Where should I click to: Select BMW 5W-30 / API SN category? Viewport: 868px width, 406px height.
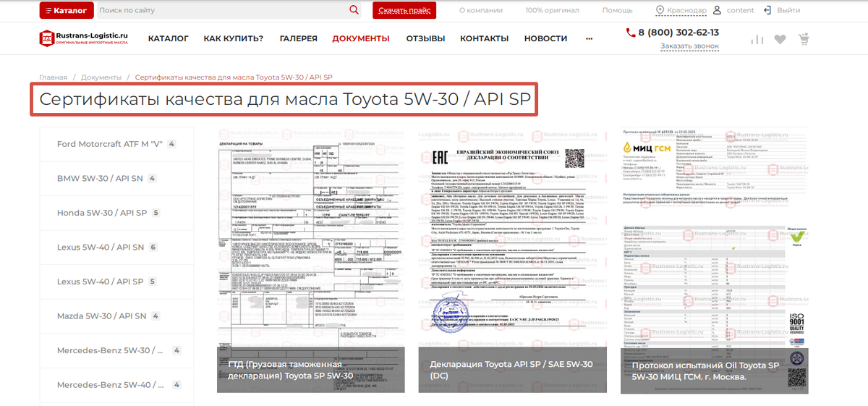[116, 179]
